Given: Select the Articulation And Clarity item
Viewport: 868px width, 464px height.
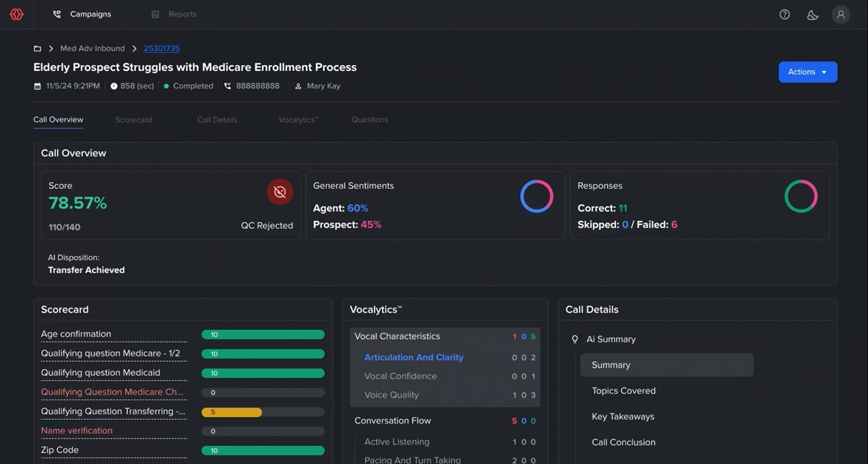Looking at the screenshot, I should pyautogui.click(x=414, y=357).
